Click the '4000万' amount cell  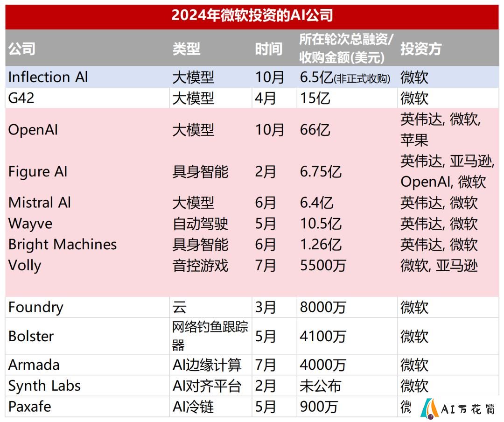(323, 365)
